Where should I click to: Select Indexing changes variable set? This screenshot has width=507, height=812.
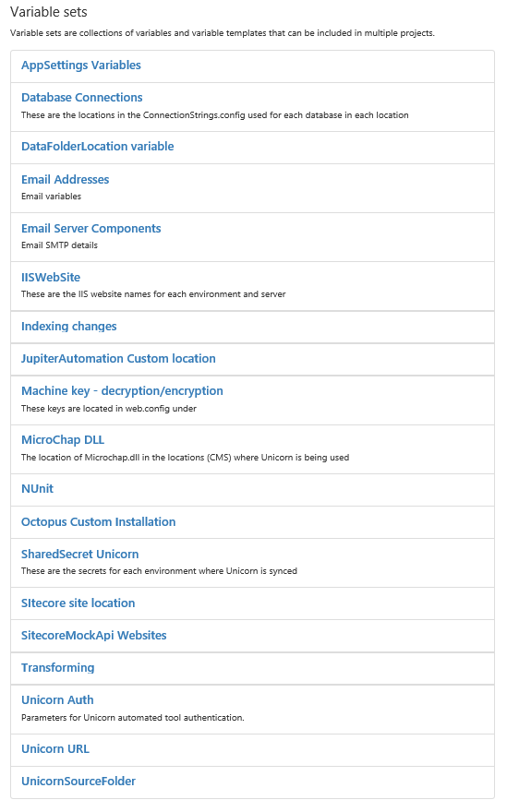pos(69,327)
